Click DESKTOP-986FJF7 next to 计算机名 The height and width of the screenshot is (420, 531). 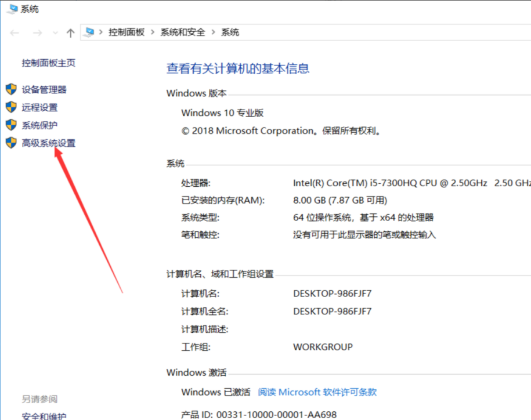pyautogui.click(x=332, y=294)
